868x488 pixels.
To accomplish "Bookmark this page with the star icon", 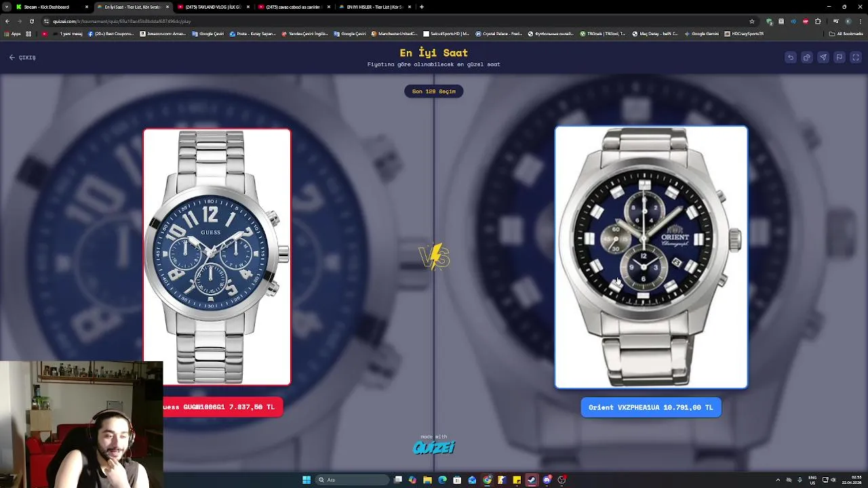I will tap(752, 21).
